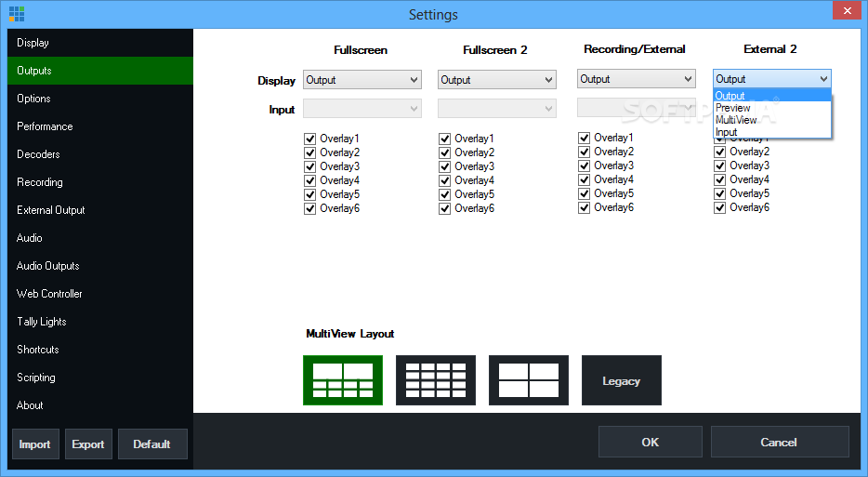Click the Fullscreen 2 Input dropdown
This screenshot has width=868, height=477.
(497, 109)
